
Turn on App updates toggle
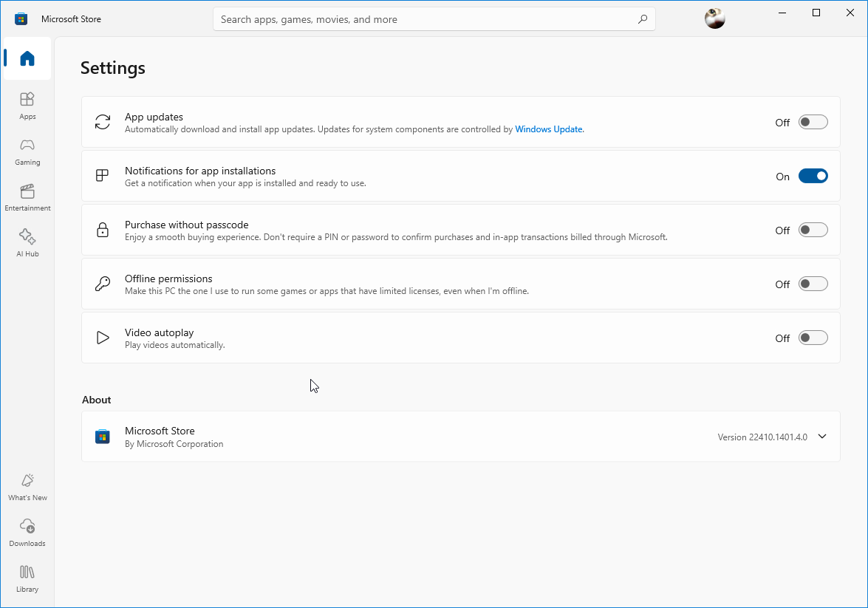pos(813,122)
